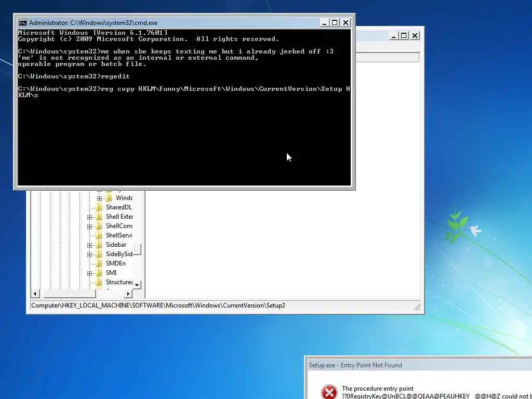Viewport: 532px width, 399px height.
Task: Click the SMDEn folder icon
Action: click(99, 263)
